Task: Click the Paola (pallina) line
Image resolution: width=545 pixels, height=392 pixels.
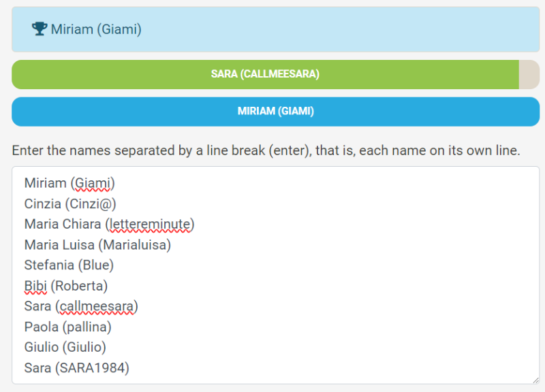Action: (x=67, y=327)
